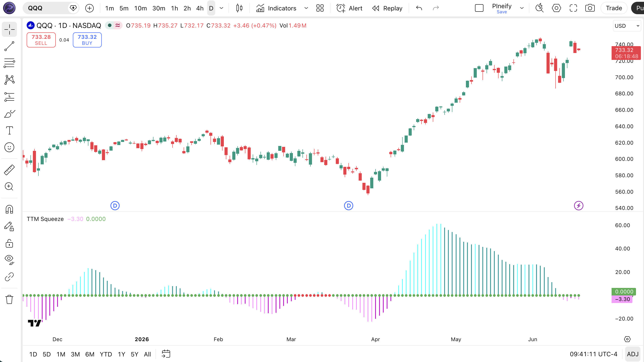644x362 pixels.
Task: Expand the favorite indicators dropdown arrow
Action: [x=306, y=8]
